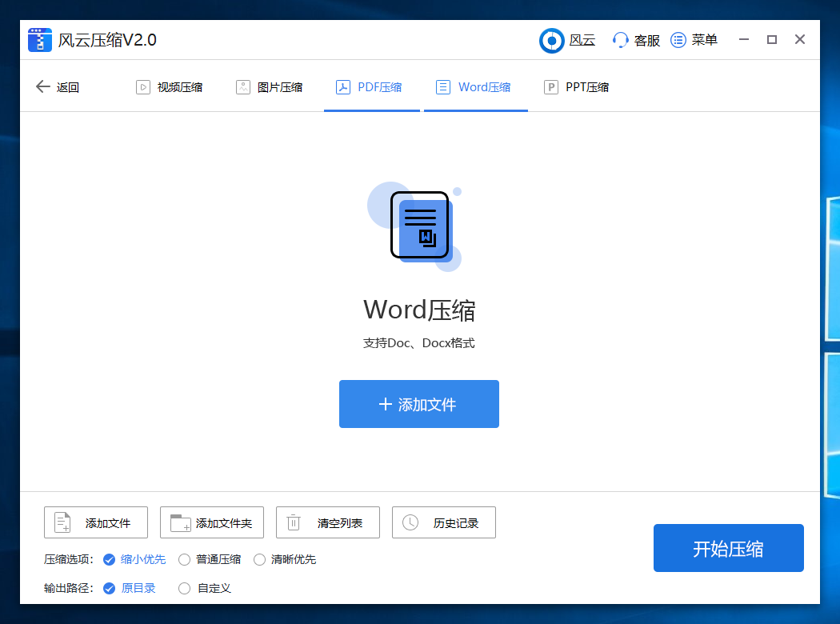The width and height of the screenshot is (840, 624).
Task: Click 添加文件夹 button label
Action: [x=223, y=523]
